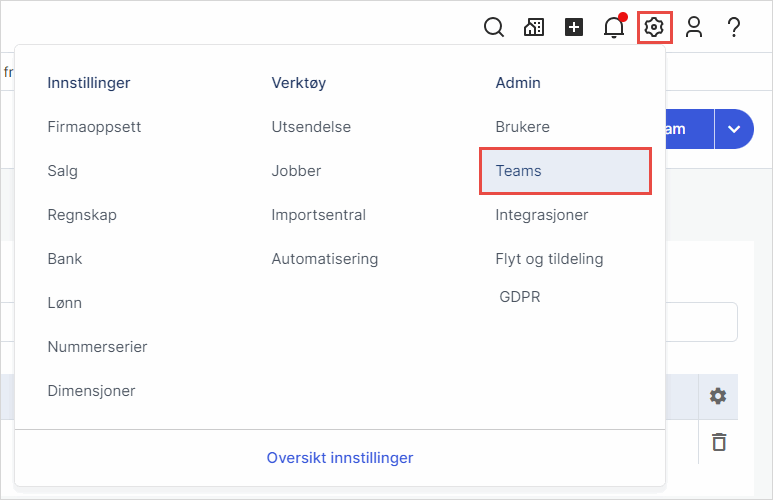This screenshot has height=500, width=773.
Task: Open the notifications bell
Action: coord(614,28)
